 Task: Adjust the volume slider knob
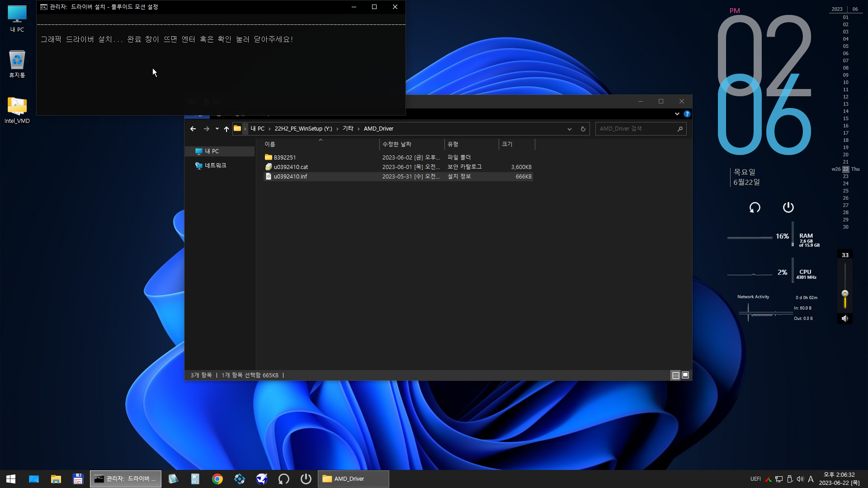pos(845,293)
